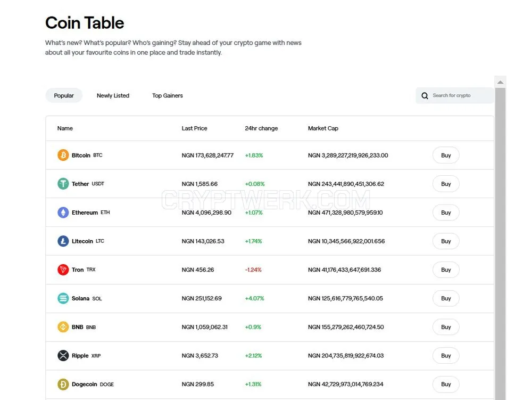Screen dimensions: 532x400
Task: Click the BNB yellow coin icon
Action: point(63,327)
